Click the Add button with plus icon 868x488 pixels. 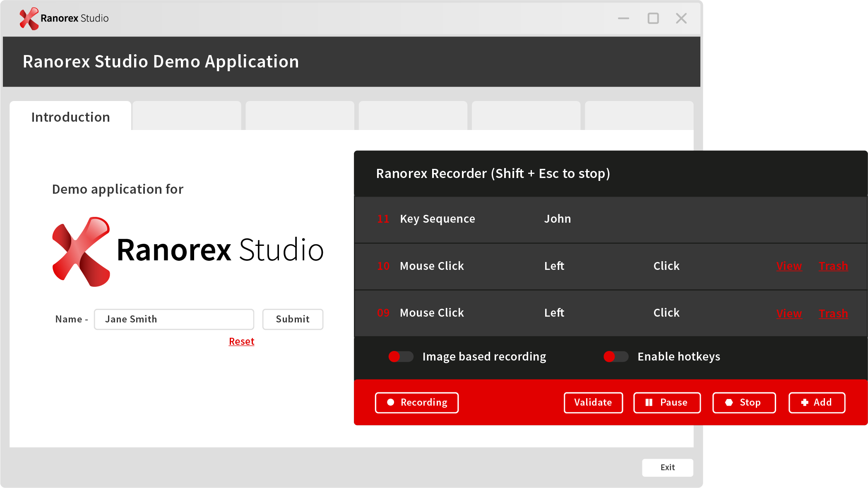[x=817, y=403]
